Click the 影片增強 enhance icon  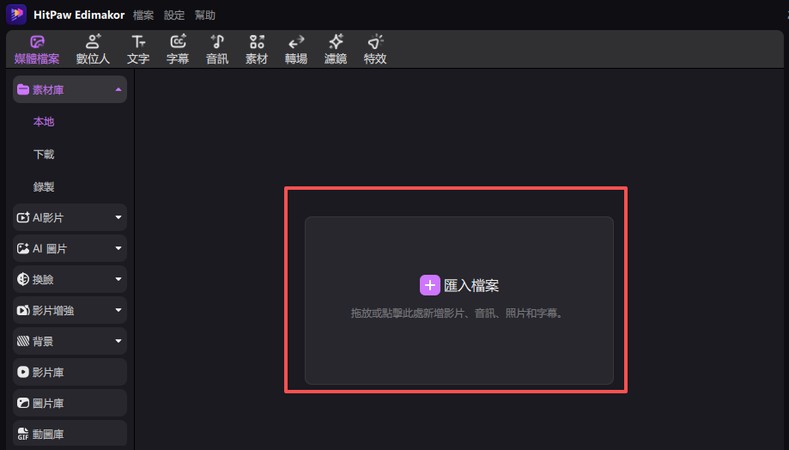click(x=23, y=311)
